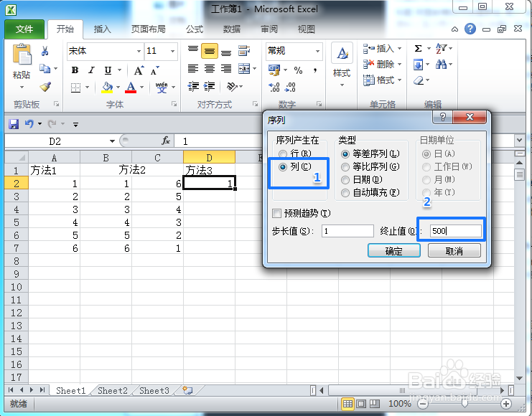Switch to 公式 Formulas tab
This screenshot has height=416, width=532.
click(x=195, y=29)
